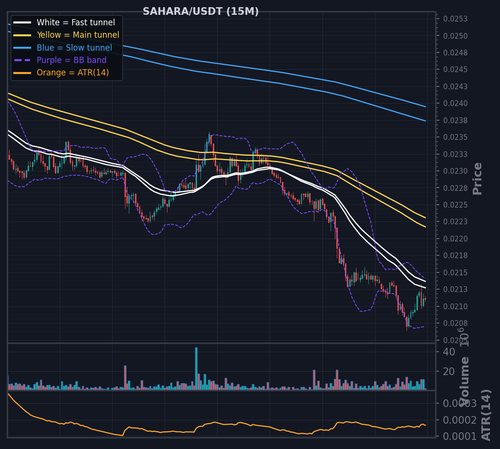
Task: Click price tick 0.0243
Action: (x=455, y=87)
